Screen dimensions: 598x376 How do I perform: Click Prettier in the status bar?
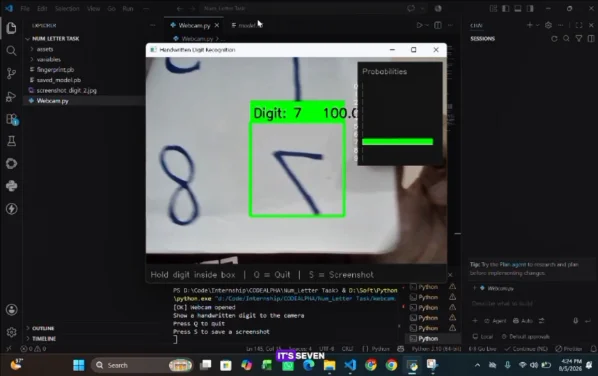coord(569,349)
